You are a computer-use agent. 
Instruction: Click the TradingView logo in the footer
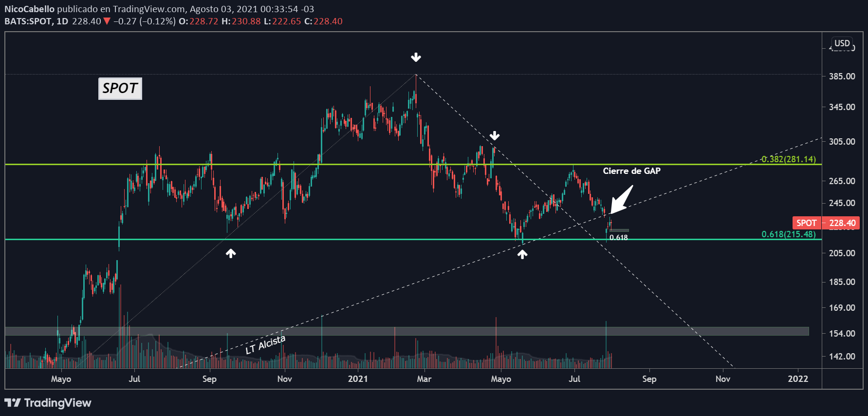[48, 403]
